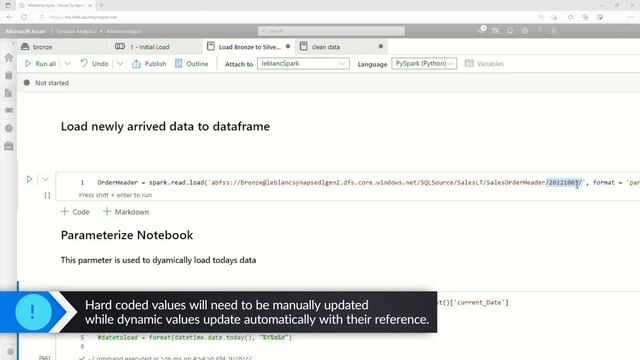This screenshot has width=640, height=360.
Task: Click the Azure Synapse search box
Action: coord(331,31)
